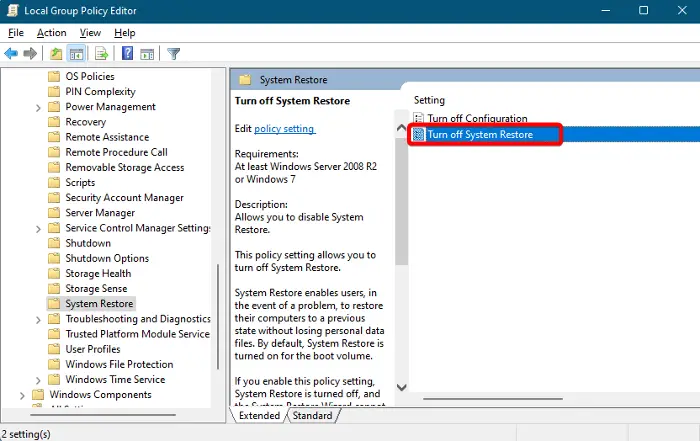Click the User Profiles folder icon
The width and height of the screenshot is (700, 441).
coord(54,349)
